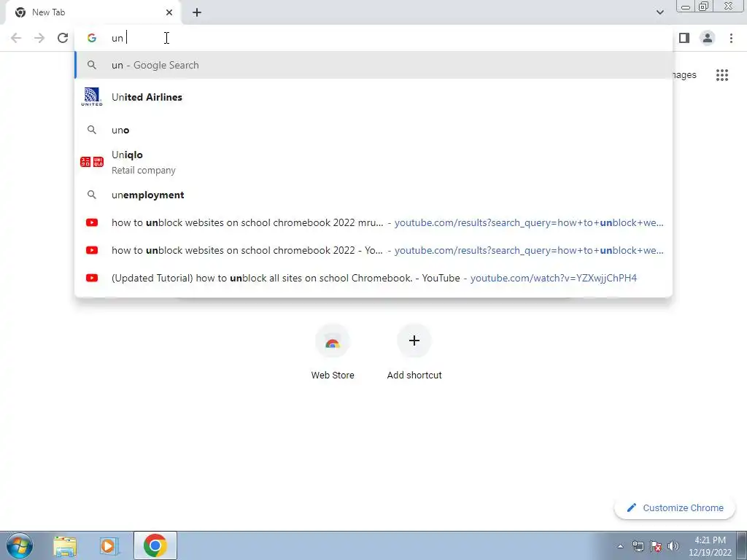
Task: Click YouTube icon of Updated Tutorial row
Action: [x=91, y=278]
